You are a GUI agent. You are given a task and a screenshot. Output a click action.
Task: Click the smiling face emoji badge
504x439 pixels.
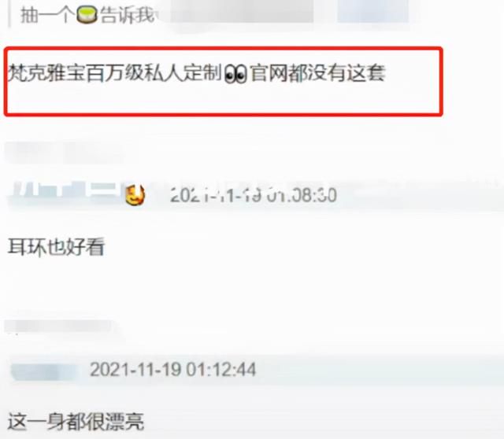(135, 194)
